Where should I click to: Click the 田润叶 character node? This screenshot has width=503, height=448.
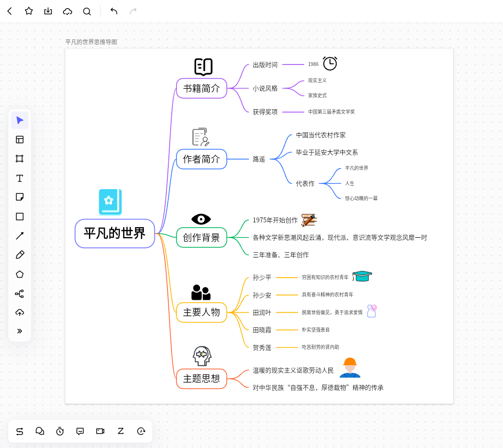pos(262,312)
